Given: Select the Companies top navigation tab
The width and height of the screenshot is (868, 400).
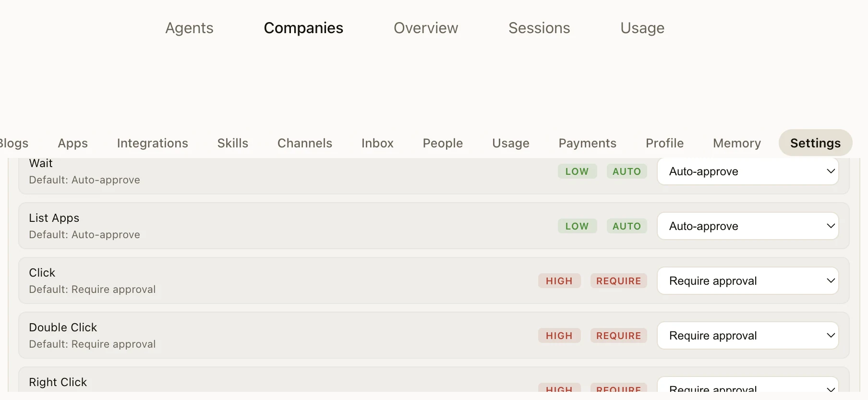Looking at the screenshot, I should click(303, 28).
